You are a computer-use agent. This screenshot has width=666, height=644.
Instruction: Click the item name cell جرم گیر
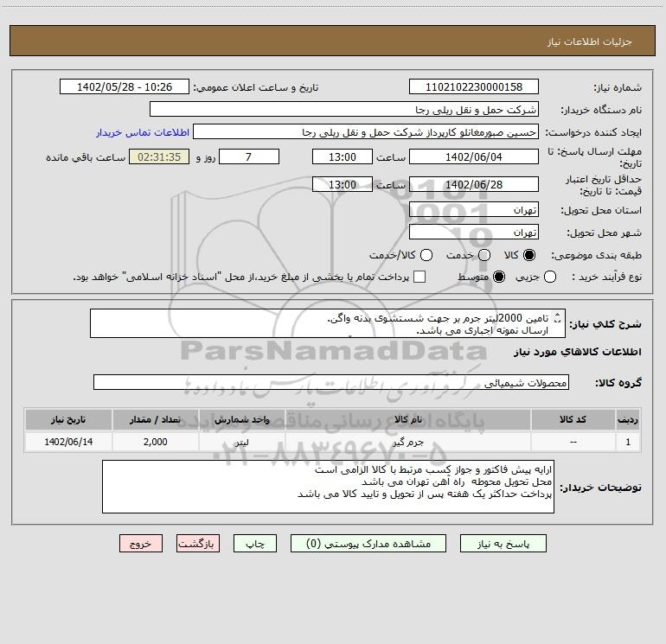[x=408, y=442]
